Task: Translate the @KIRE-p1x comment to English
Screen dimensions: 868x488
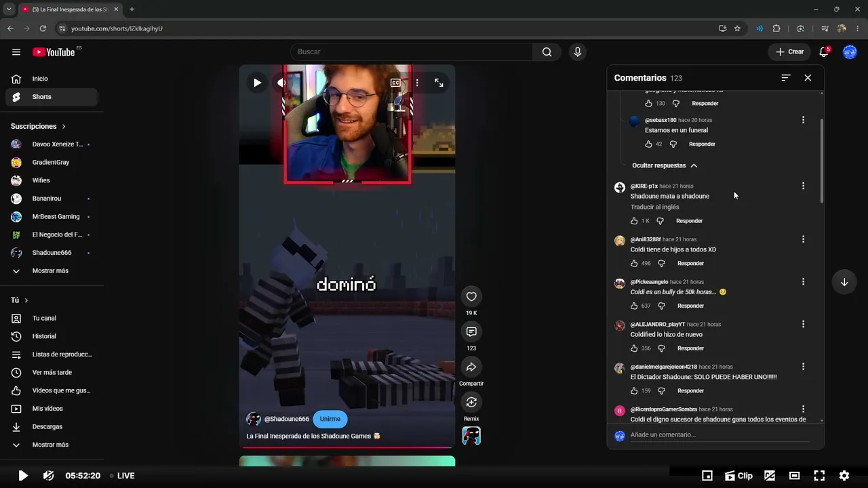Action: (x=654, y=207)
